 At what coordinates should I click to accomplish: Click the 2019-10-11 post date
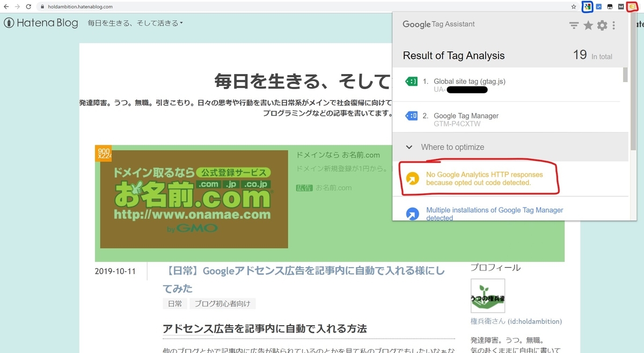[115, 271]
